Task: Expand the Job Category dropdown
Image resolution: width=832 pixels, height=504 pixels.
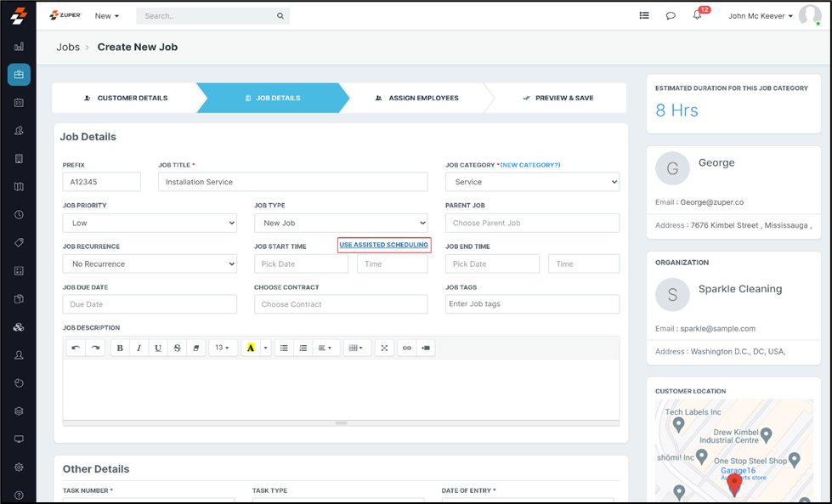Action: coord(532,182)
